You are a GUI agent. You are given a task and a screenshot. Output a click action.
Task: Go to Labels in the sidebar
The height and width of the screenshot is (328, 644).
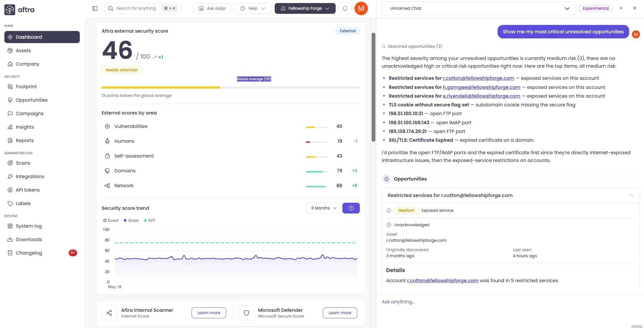click(42, 203)
